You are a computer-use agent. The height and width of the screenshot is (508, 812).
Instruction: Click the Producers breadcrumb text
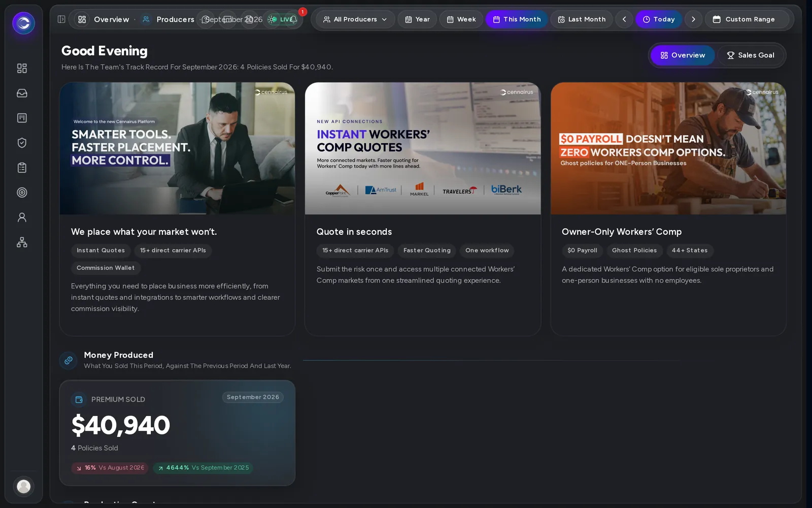[176, 19]
